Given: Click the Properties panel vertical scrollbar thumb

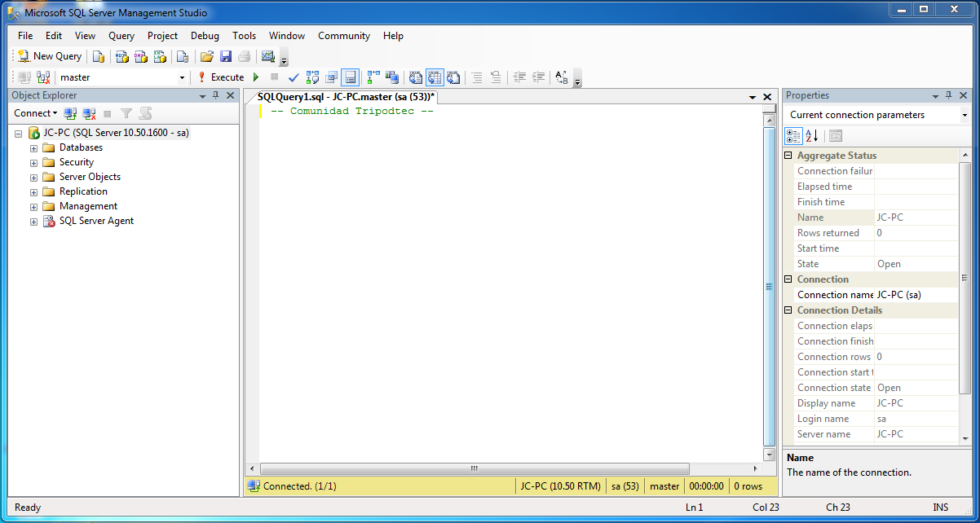Looking at the screenshot, I should (x=965, y=278).
